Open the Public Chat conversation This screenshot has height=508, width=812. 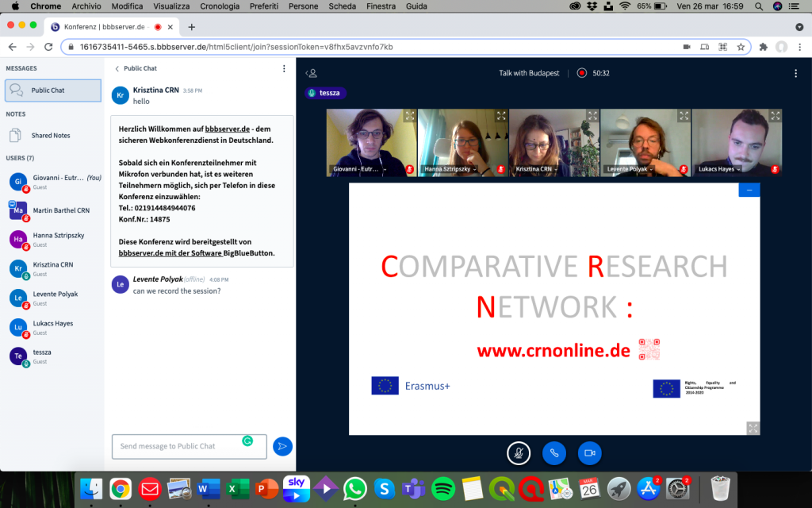click(53, 90)
